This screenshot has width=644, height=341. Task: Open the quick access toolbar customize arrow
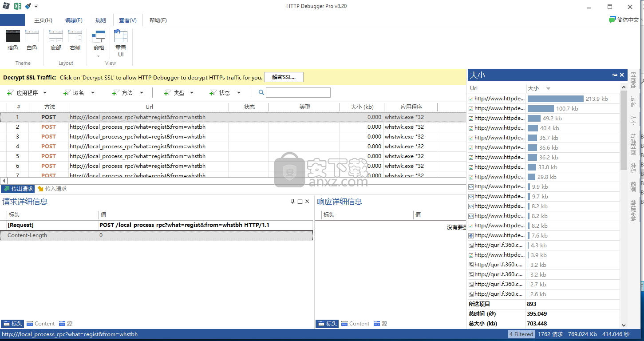pyautogui.click(x=36, y=6)
